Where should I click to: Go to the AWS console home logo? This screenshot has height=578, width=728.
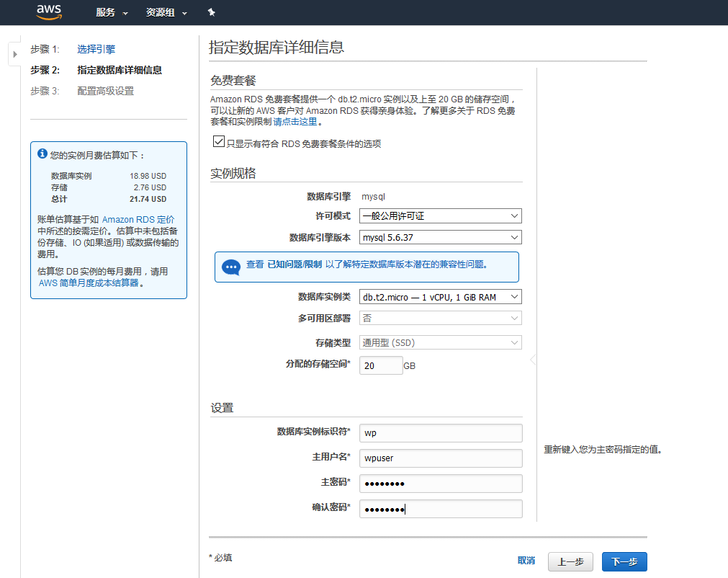[49, 12]
